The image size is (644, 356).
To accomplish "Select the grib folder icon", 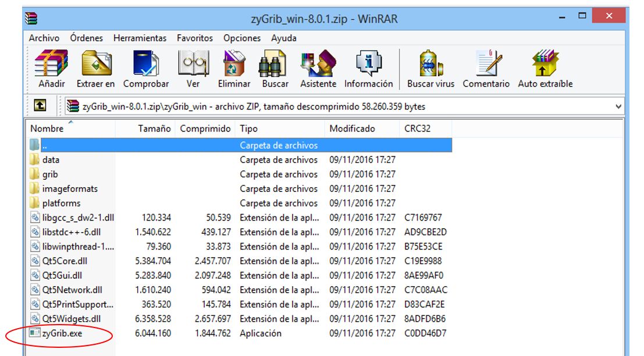I will pyautogui.click(x=34, y=174).
